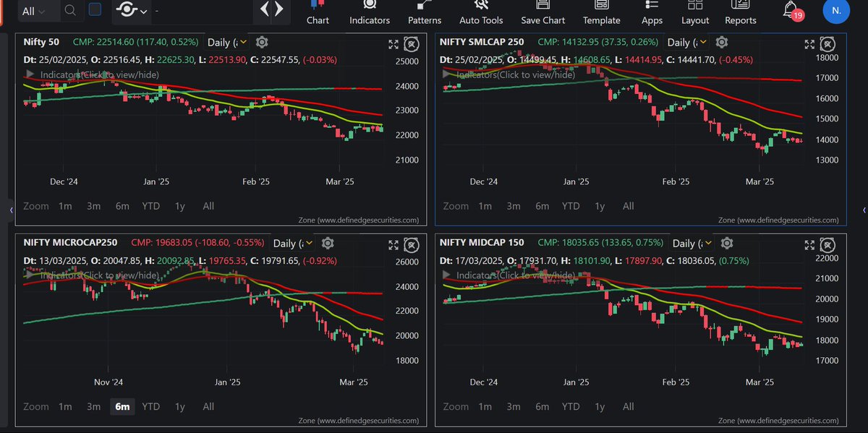The width and height of the screenshot is (868, 433).
Task: Open Daily timeframe dropdown on Nifty 50 chart
Action: coord(228,43)
